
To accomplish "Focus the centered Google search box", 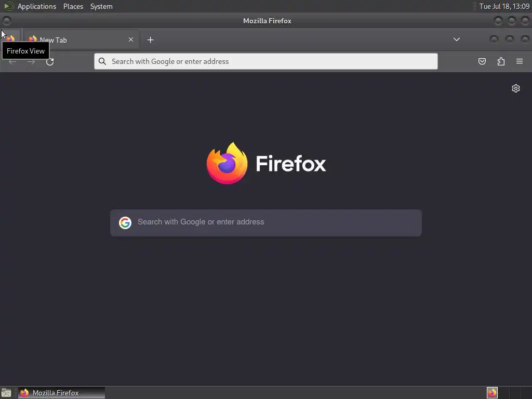I will [x=266, y=222].
